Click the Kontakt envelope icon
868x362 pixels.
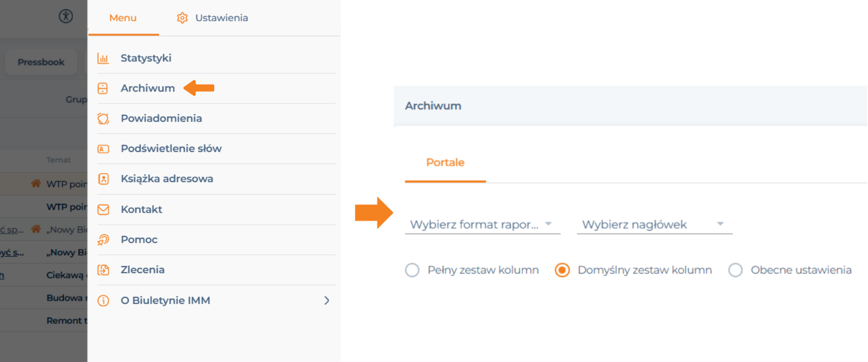(103, 210)
